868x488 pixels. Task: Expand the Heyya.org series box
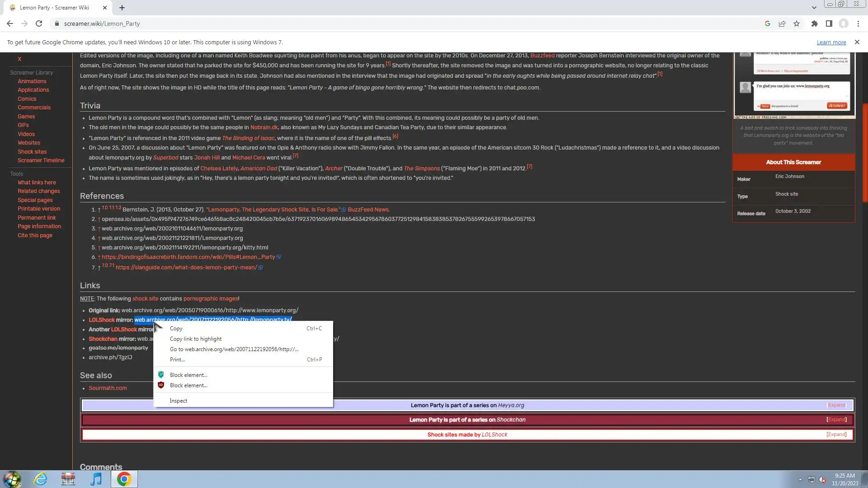836,405
